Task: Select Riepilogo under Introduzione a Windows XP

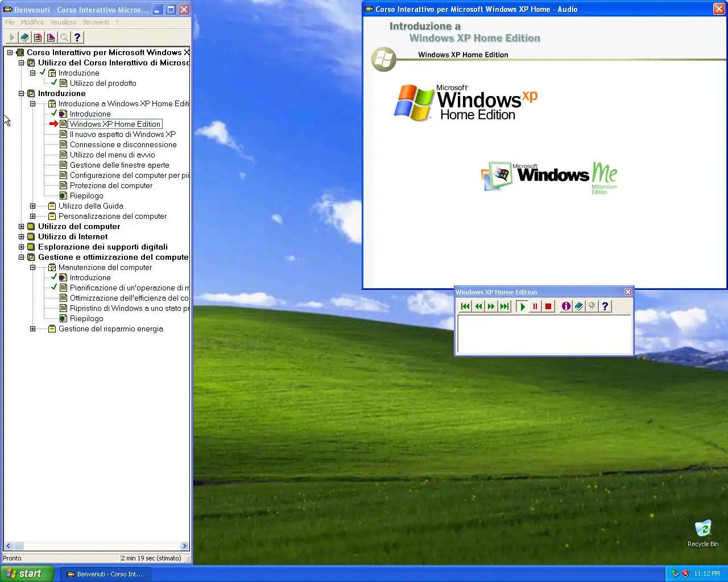Action: coord(86,196)
